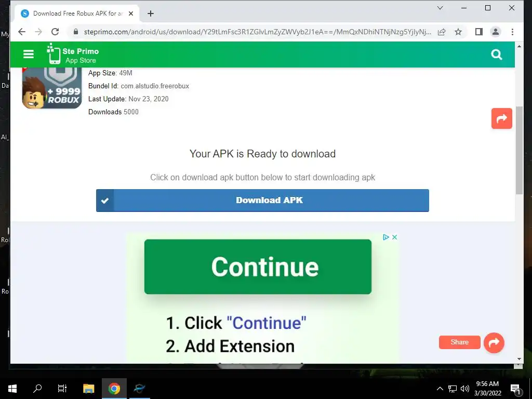Open the volume tray icon
This screenshot has width=532, height=399.
465,389
